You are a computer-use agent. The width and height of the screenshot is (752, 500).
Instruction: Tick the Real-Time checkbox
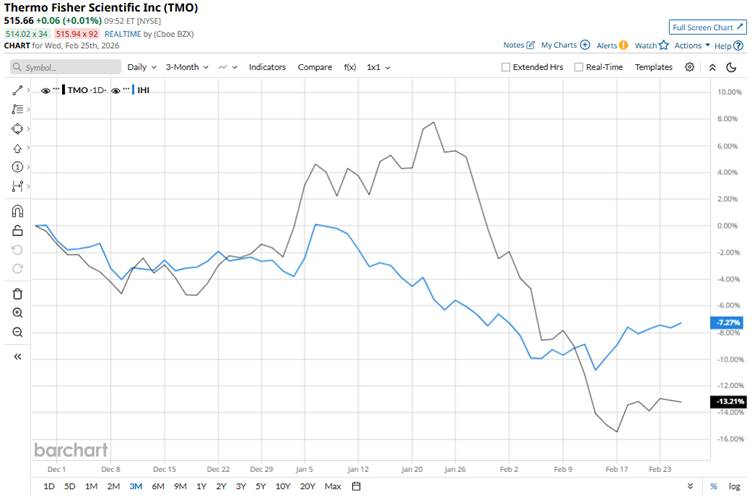click(579, 67)
